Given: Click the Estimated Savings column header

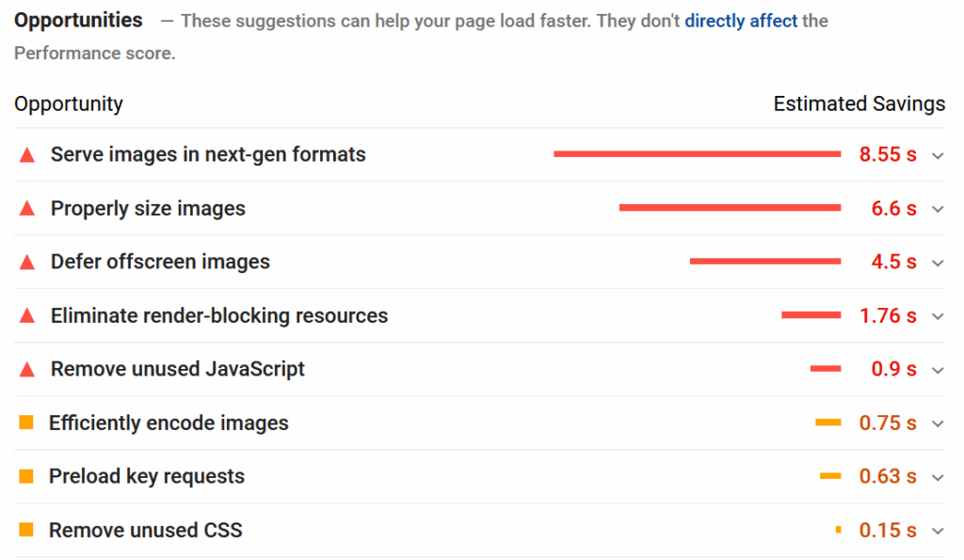Looking at the screenshot, I should point(859,104).
